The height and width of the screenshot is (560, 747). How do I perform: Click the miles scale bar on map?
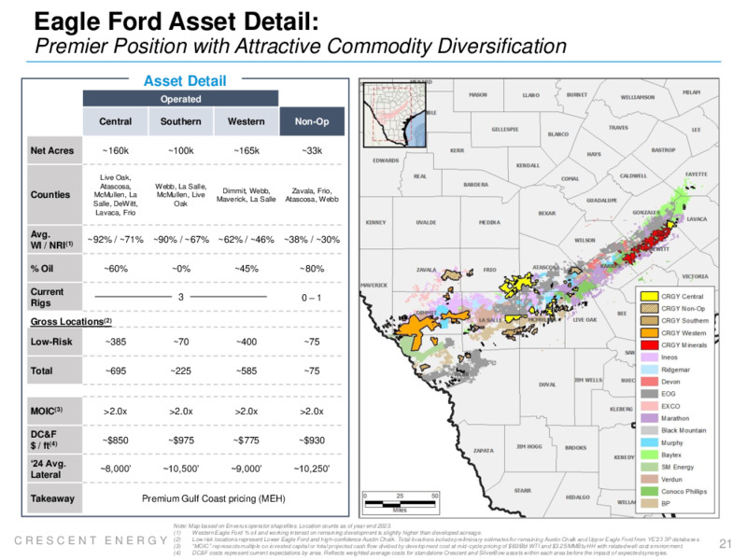(x=401, y=503)
